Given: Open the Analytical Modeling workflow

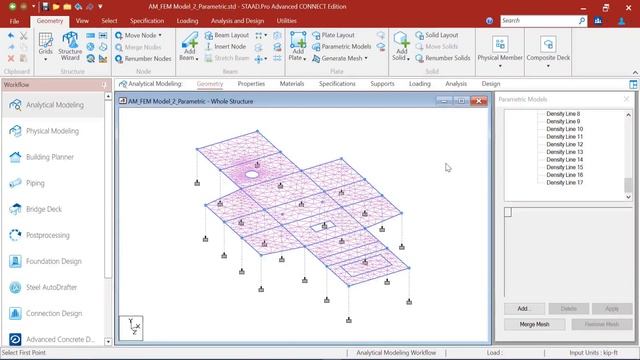Looking at the screenshot, I should (53, 105).
